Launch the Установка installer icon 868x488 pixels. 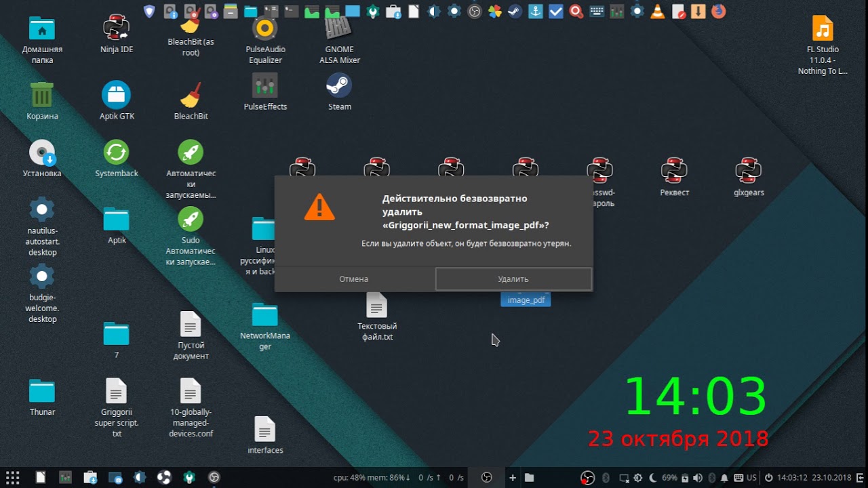tap(42, 152)
